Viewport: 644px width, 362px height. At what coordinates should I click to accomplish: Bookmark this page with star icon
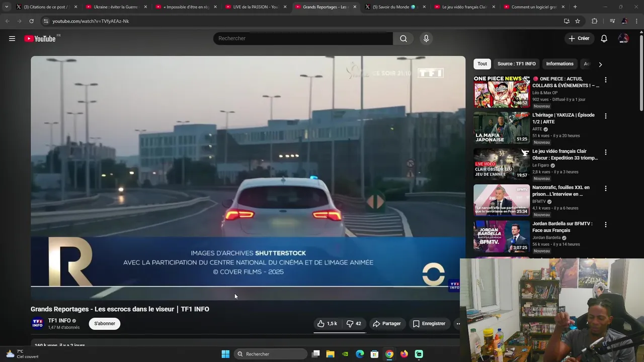point(578,21)
